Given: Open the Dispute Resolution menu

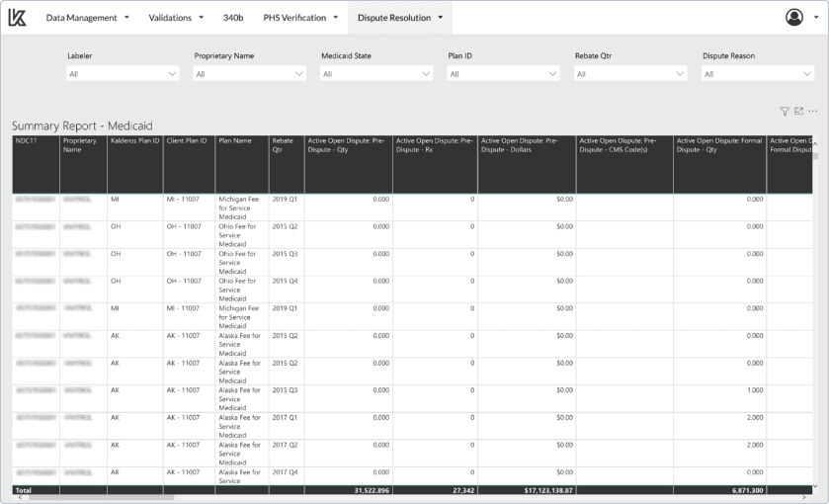Looking at the screenshot, I should 400,18.
